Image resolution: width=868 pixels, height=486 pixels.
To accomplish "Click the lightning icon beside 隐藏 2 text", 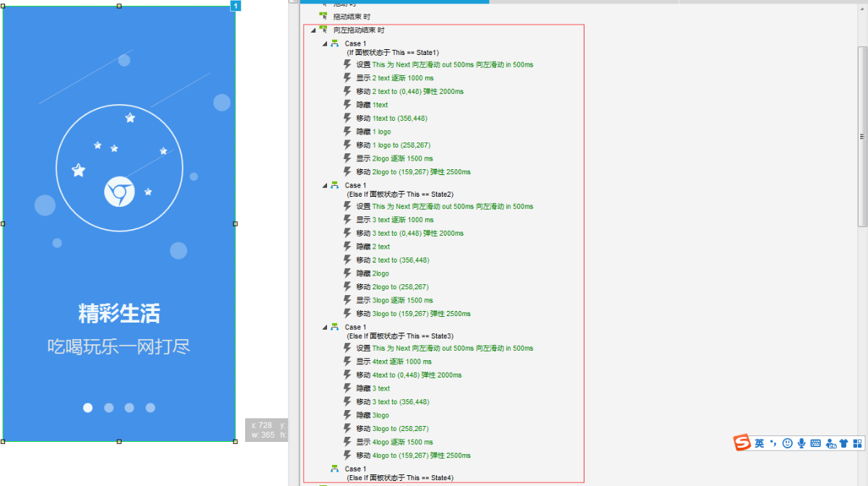I will (x=347, y=246).
